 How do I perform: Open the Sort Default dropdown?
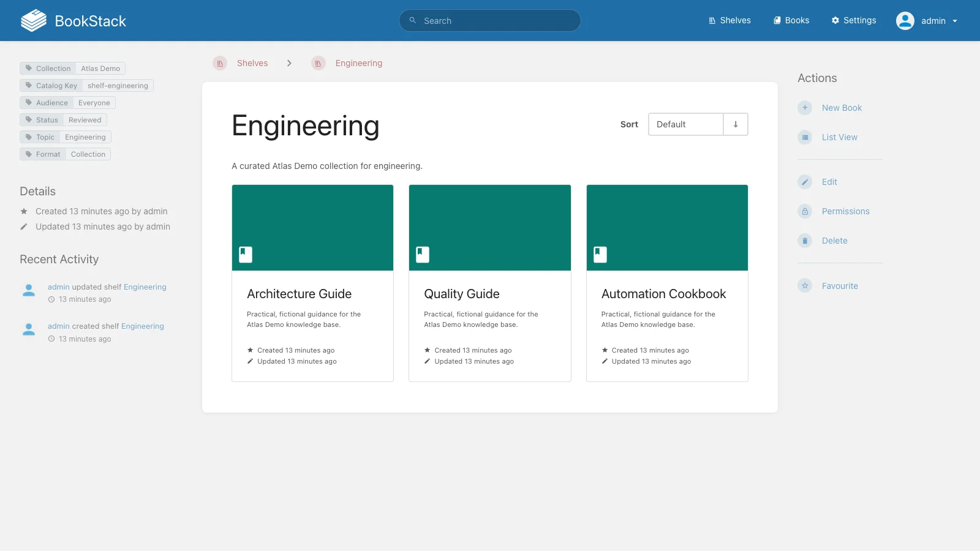pos(686,124)
